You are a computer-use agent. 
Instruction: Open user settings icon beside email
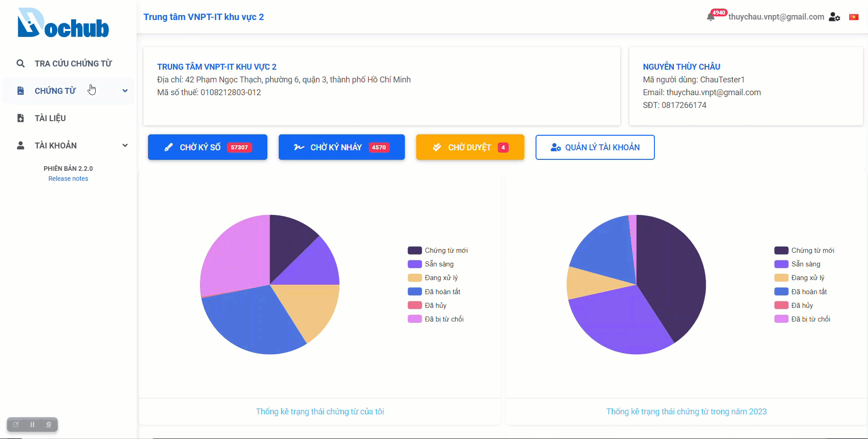click(834, 17)
